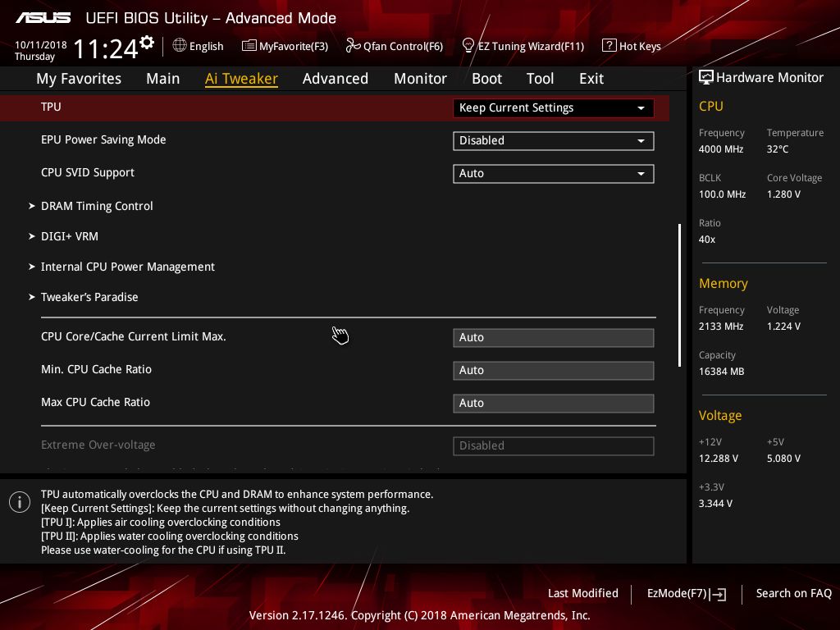Click Search on FAQ
This screenshot has width=840, height=630.
(793, 593)
